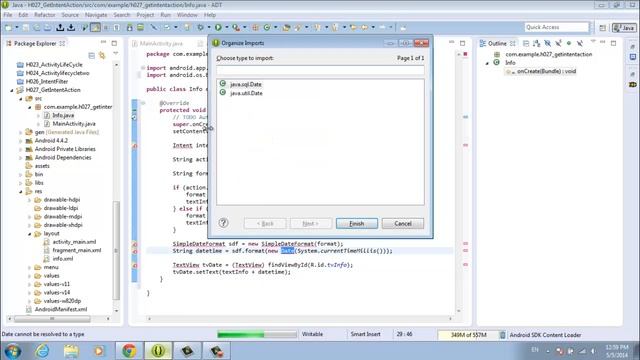Image resolution: width=640 pixels, height=360 pixels.
Task: Collapse Info class in Outline
Action: (x=487, y=63)
